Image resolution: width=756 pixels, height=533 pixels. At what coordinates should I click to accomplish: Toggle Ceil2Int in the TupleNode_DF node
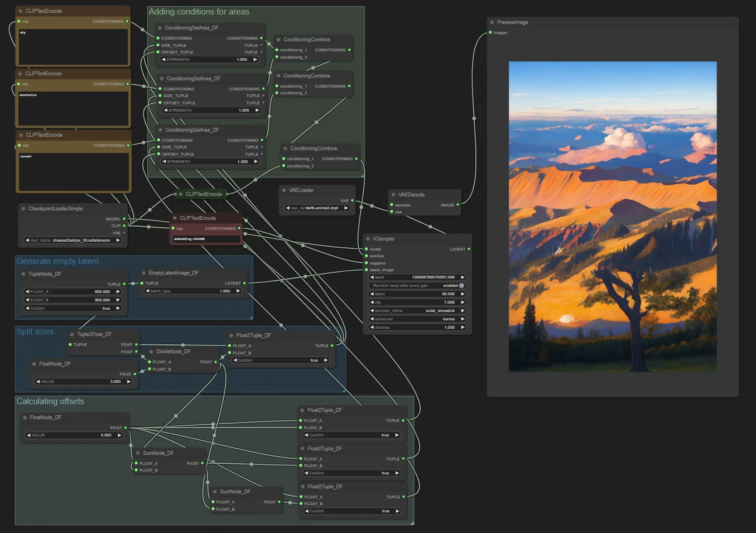pos(73,308)
